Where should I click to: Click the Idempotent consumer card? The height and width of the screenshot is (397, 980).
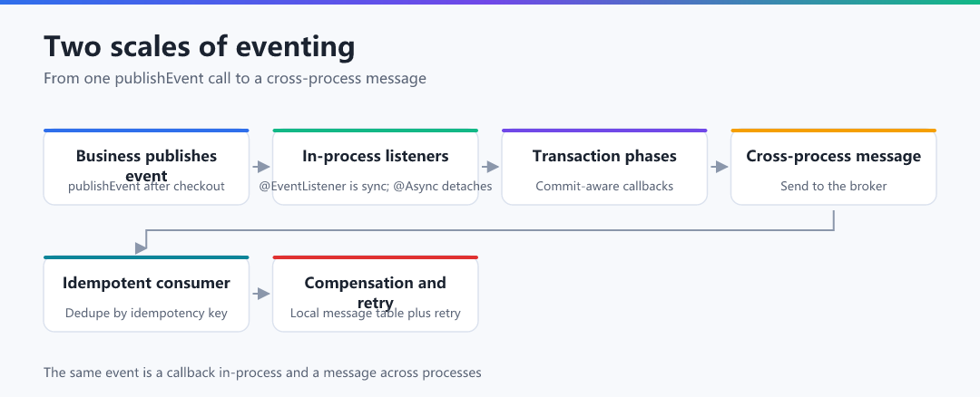(x=146, y=294)
